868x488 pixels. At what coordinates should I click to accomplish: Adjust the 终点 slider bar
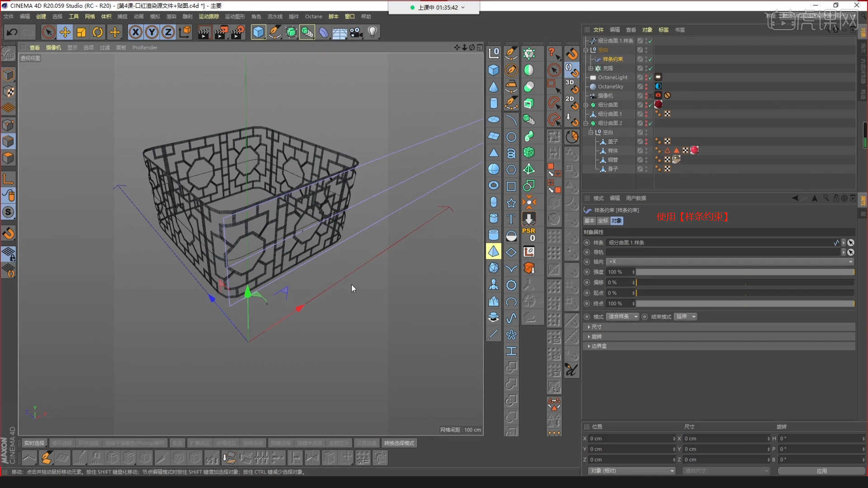point(745,304)
